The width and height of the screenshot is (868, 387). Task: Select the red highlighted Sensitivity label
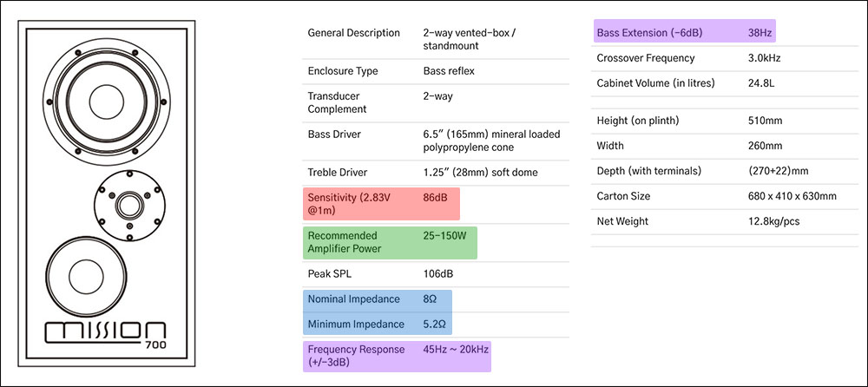(x=347, y=204)
